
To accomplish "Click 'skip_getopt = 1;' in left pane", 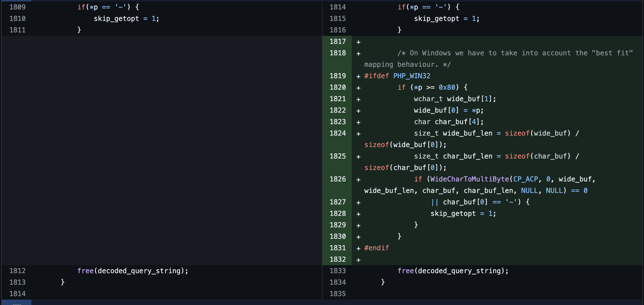I will click(127, 19).
